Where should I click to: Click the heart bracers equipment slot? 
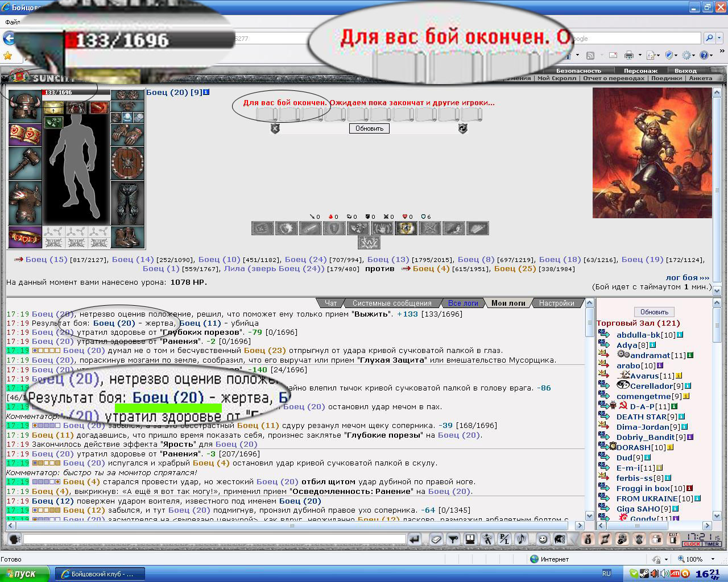(x=24, y=135)
